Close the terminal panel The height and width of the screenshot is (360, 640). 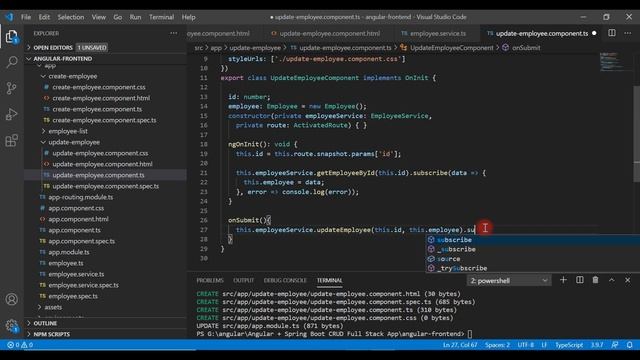[627, 280]
